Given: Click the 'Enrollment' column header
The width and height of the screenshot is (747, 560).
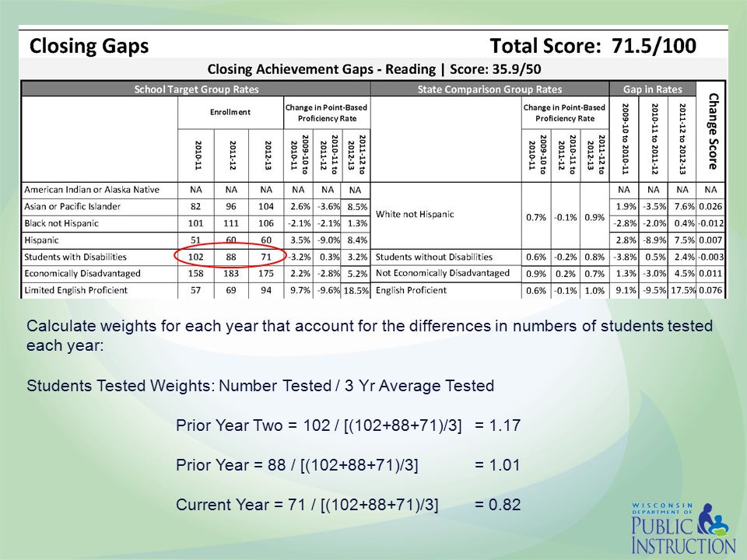Looking at the screenshot, I should click(230, 112).
